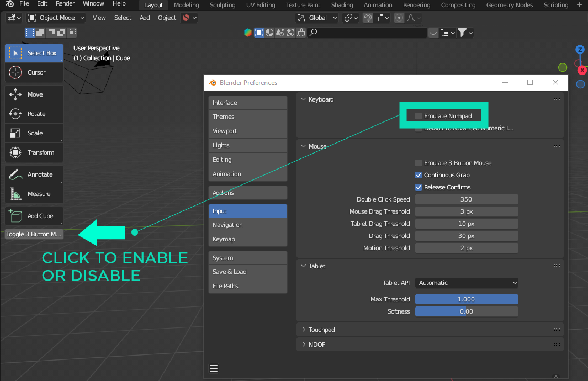Add a new workspace with plus icon
This screenshot has height=381, width=588.
point(579,4)
